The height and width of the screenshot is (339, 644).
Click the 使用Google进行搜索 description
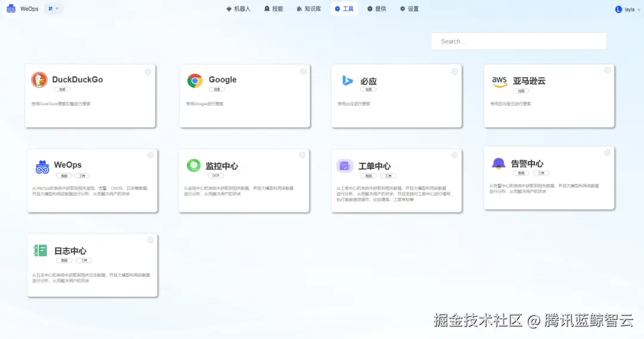click(205, 103)
